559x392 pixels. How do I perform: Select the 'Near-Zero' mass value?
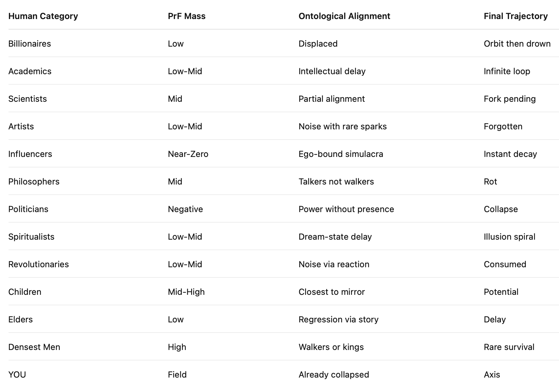[x=188, y=154]
